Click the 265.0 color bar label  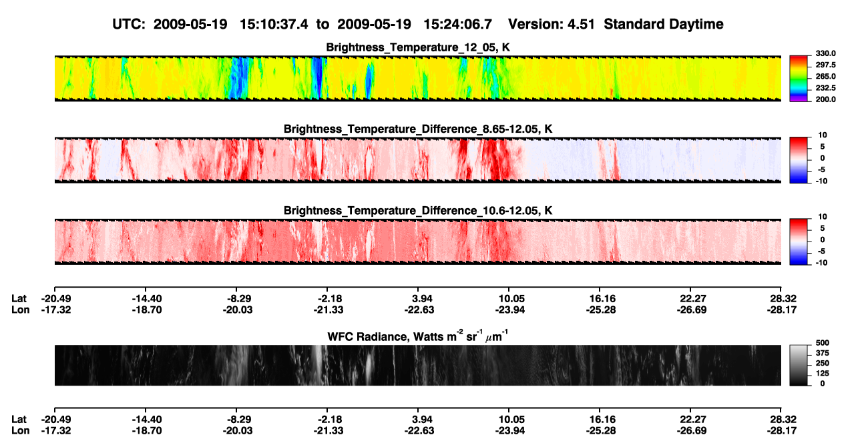(826, 76)
